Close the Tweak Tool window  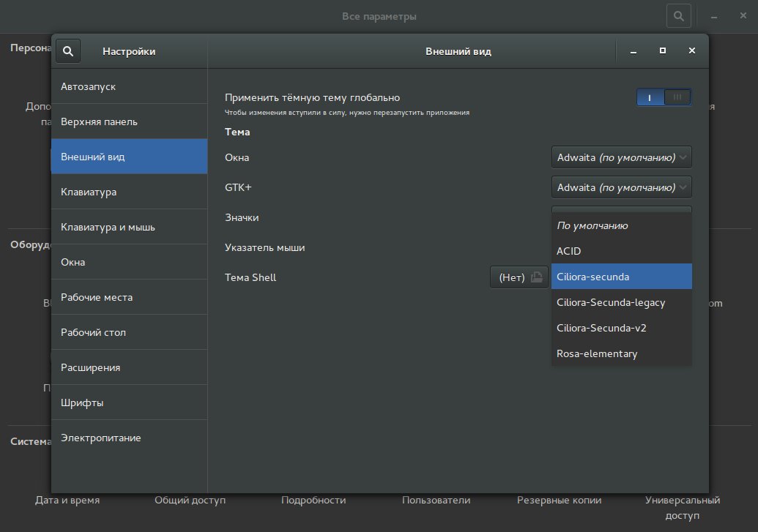(x=691, y=51)
